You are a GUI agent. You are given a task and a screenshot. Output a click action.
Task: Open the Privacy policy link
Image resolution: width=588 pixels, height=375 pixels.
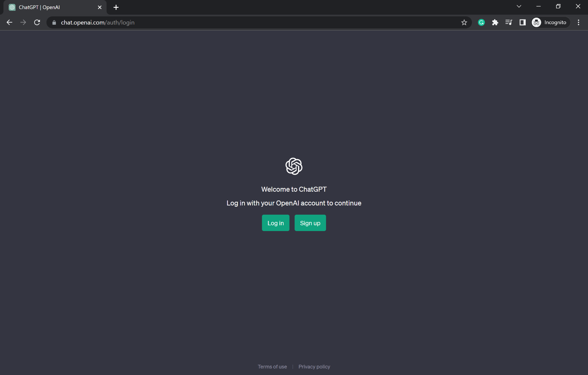pyautogui.click(x=314, y=367)
